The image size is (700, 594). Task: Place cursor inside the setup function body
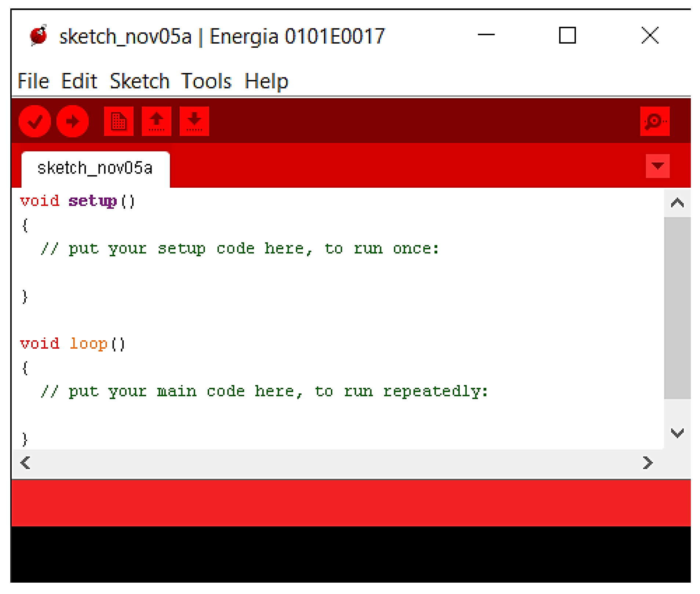pos(238,249)
